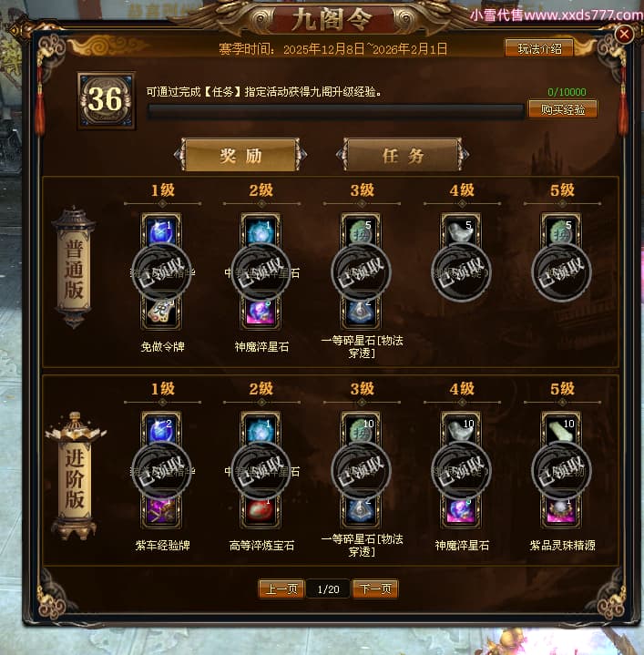Image resolution: width=644 pixels, height=655 pixels.
Task: Click 神魔淬星石 icon in 普通版 row
Action: coord(261,312)
